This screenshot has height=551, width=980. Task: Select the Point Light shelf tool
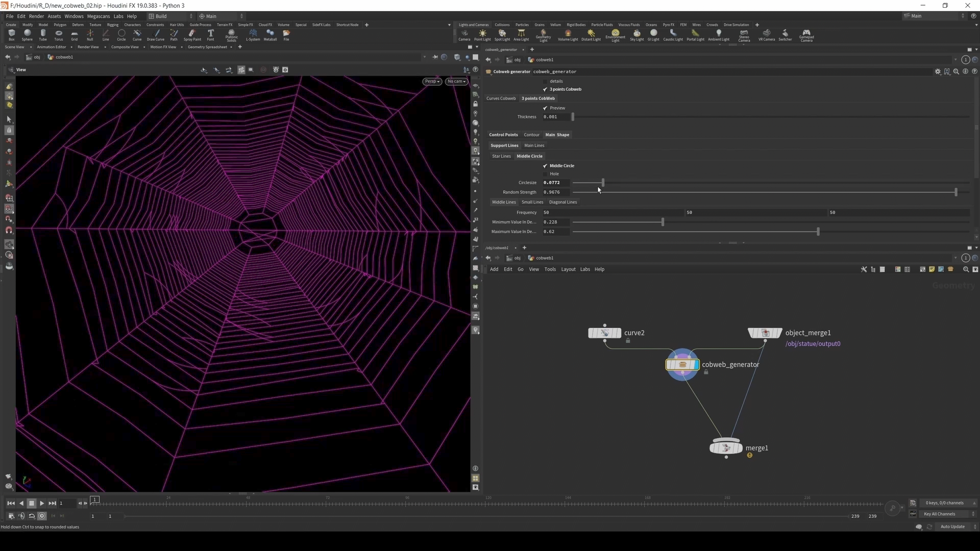click(482, 34)
